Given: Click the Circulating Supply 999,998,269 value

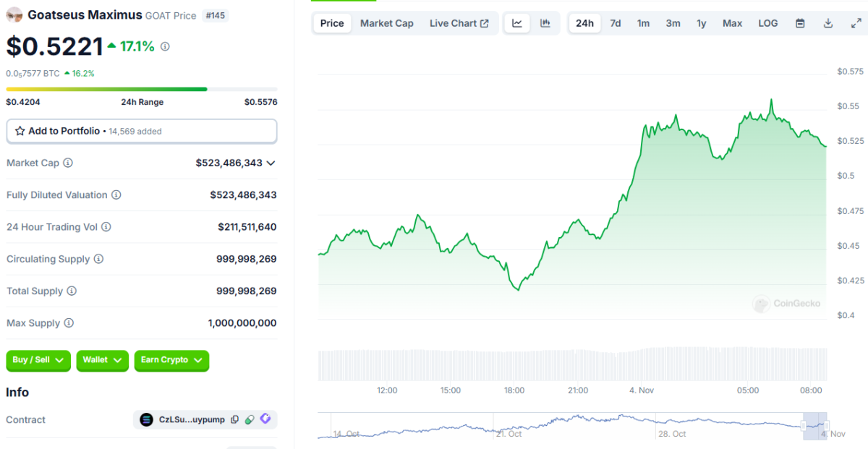Looking at the screenshot, I should [247, 259].
